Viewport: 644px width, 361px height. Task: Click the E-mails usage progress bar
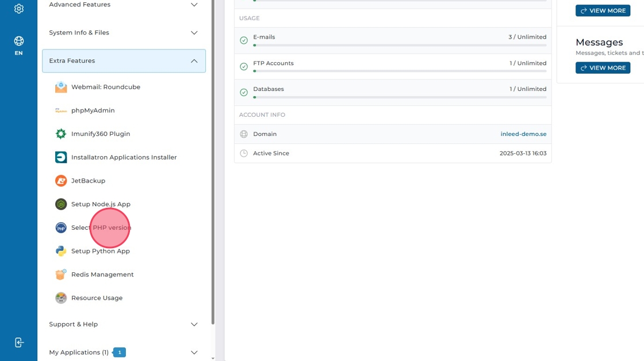pos(400,45)
